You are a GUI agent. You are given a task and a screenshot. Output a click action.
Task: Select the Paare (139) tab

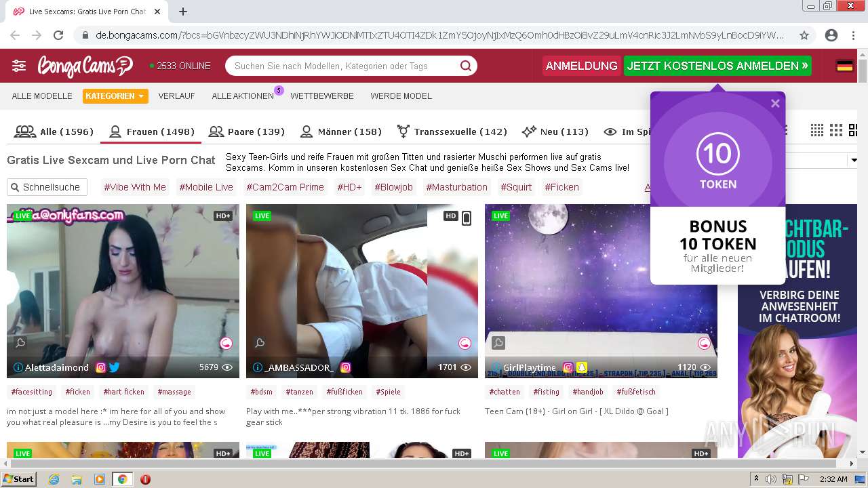247,131
